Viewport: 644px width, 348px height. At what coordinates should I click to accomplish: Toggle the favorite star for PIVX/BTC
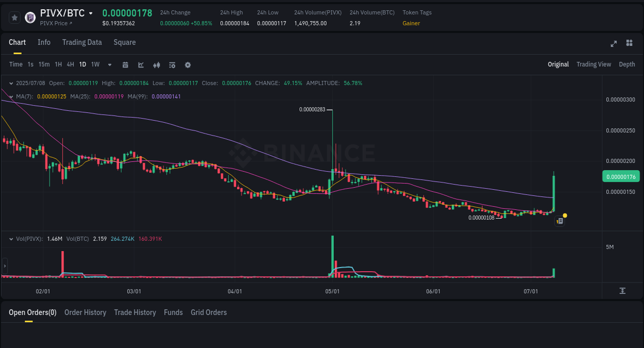(14, 17)
